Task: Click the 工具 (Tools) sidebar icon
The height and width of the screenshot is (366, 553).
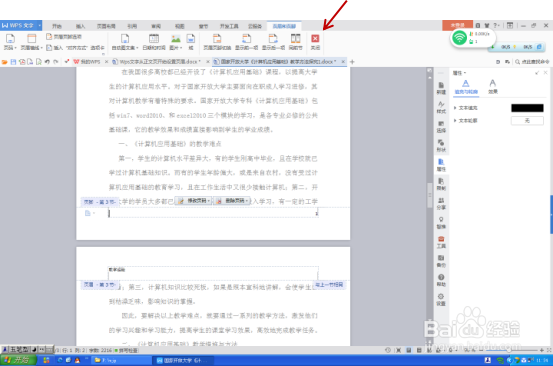Action: [441, 242]
